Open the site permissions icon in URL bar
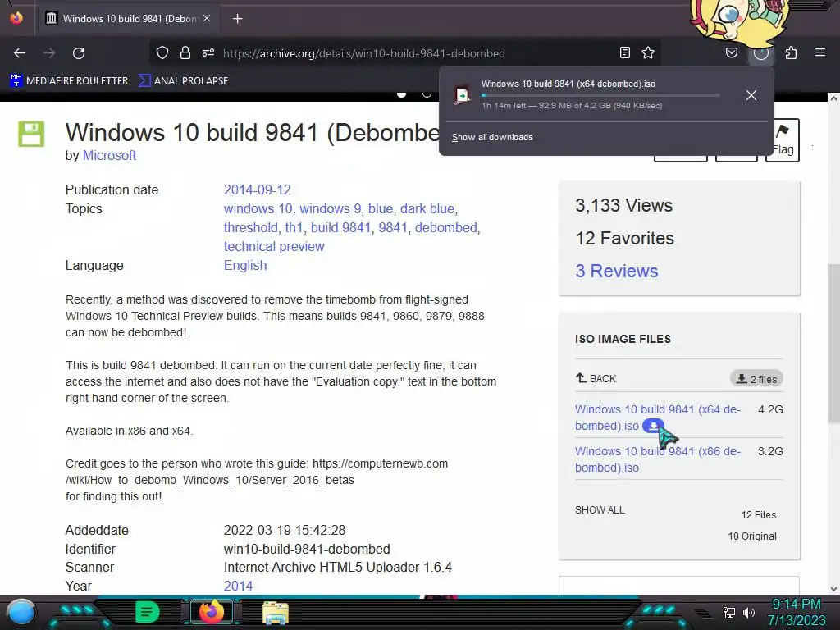 tap(208, 52)
